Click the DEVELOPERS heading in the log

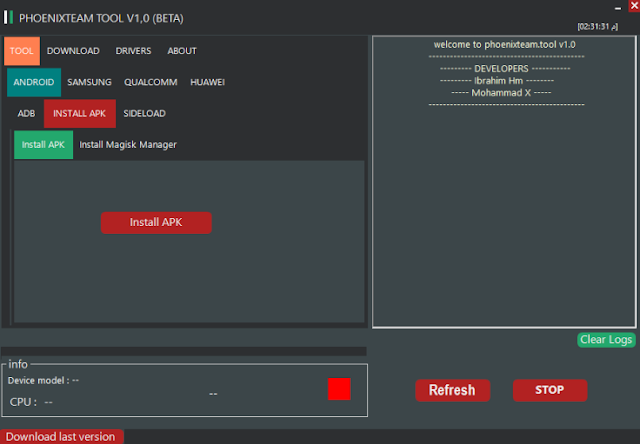click(x=504, y=69)
